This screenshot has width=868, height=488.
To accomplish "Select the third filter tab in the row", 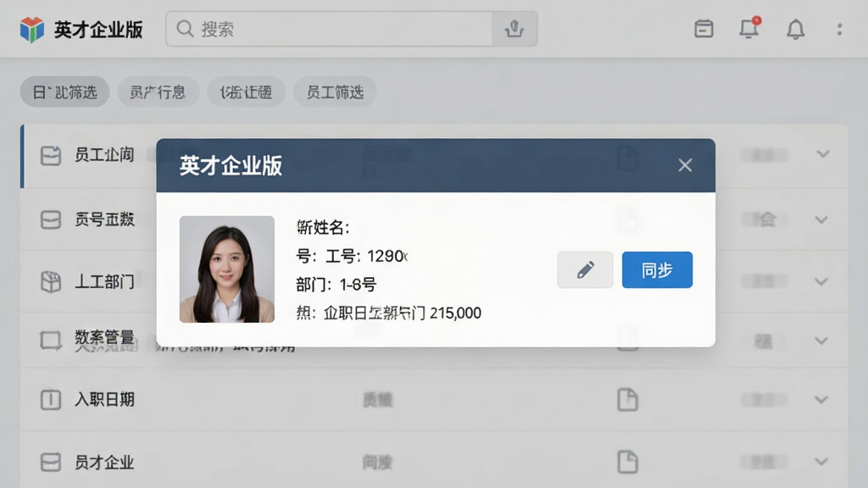I will [247, 91].
